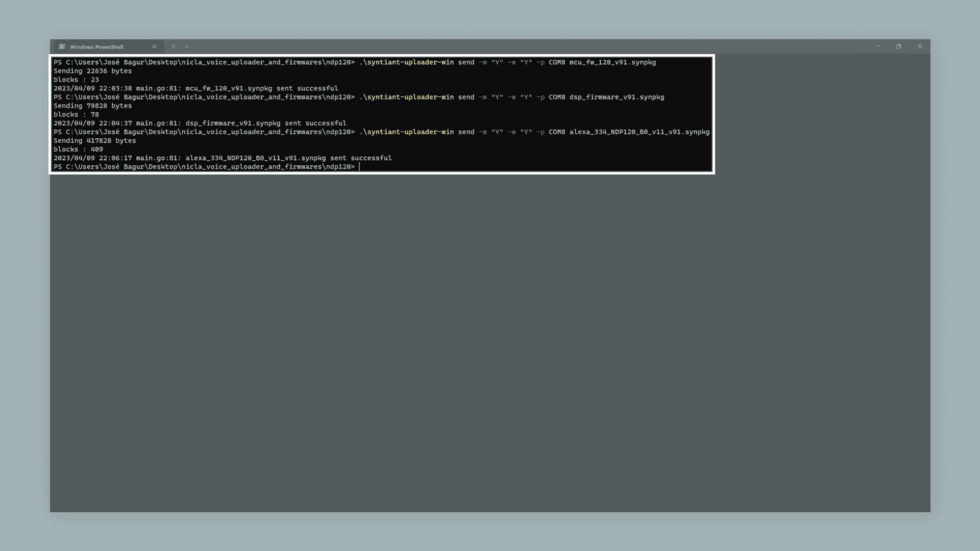The width and height of the screenshot is (980, 551).
Task: Expand the new tab profile dropdown chevron
Action: [187, 46]
